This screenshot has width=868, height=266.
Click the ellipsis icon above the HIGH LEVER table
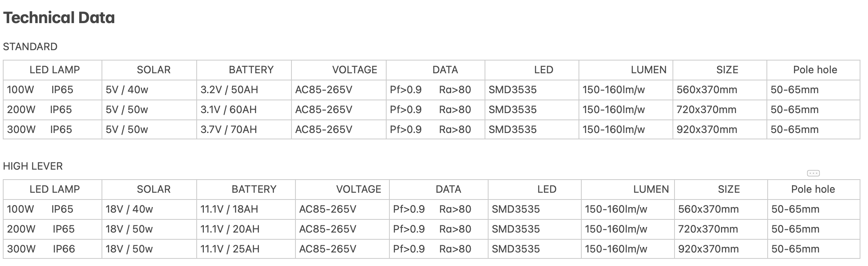coord(813,173)
